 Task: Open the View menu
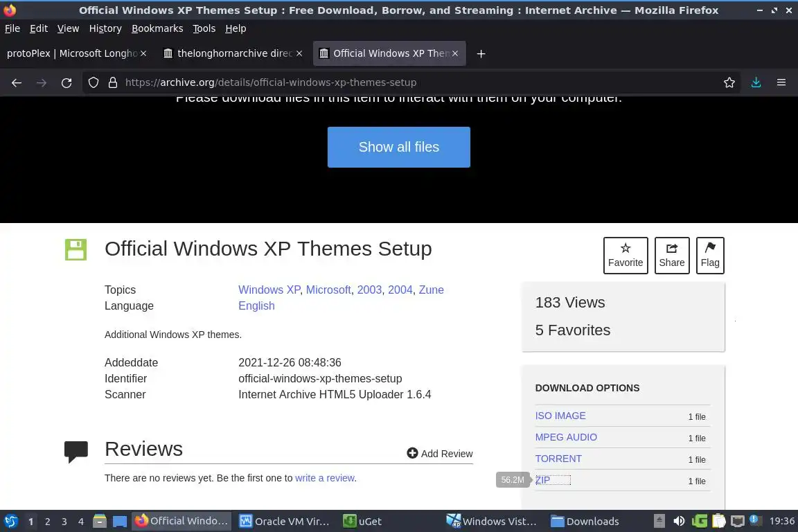click(68, 28)
